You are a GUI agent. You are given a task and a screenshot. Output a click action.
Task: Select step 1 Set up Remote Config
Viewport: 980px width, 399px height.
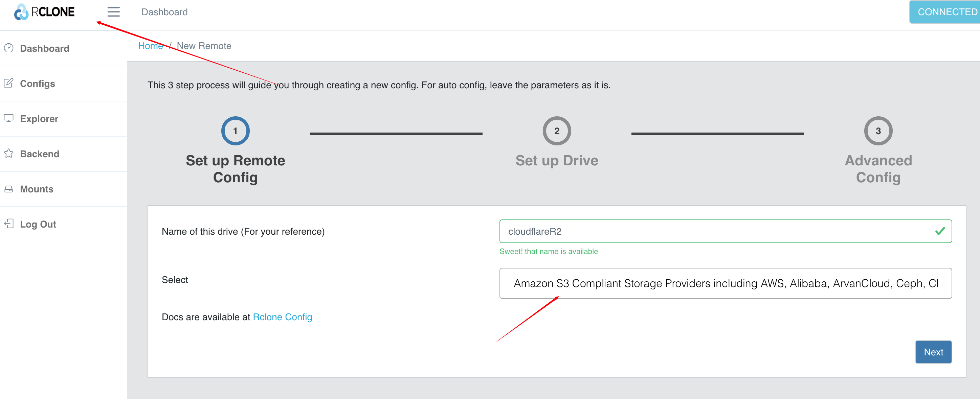click(235, 131)
